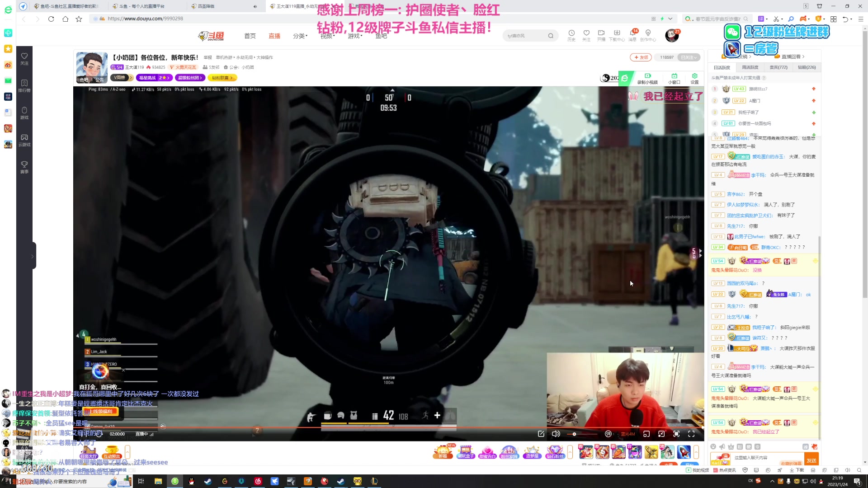
Task: Toggle the 已关注 follow state button
Action: pyautogui.click(x=690, y=57)
